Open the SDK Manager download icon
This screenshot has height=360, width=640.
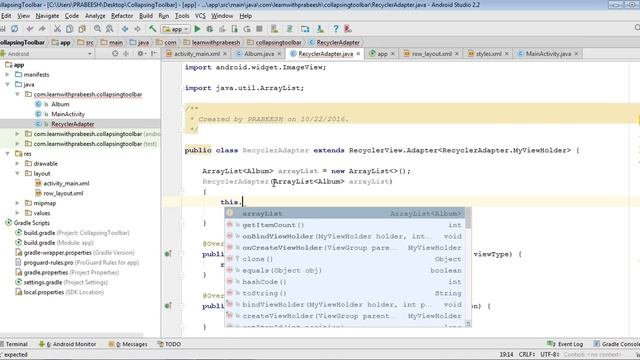(320, 29)
